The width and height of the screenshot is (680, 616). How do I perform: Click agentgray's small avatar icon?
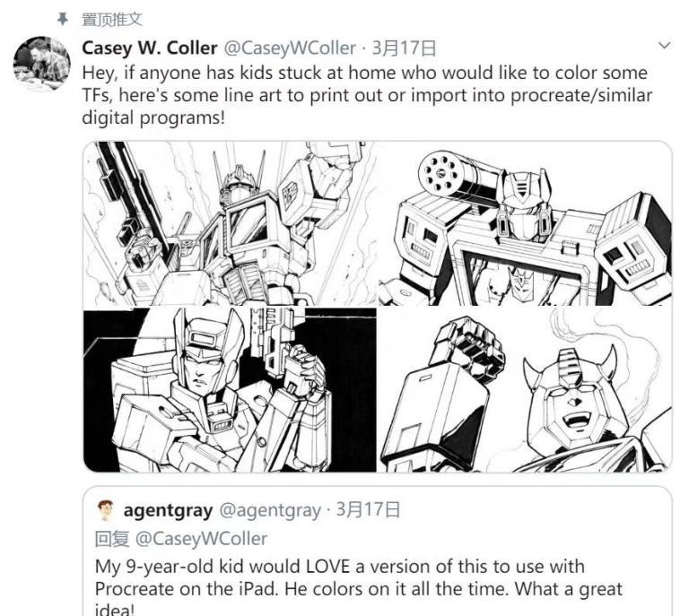(x=107, y=510)
